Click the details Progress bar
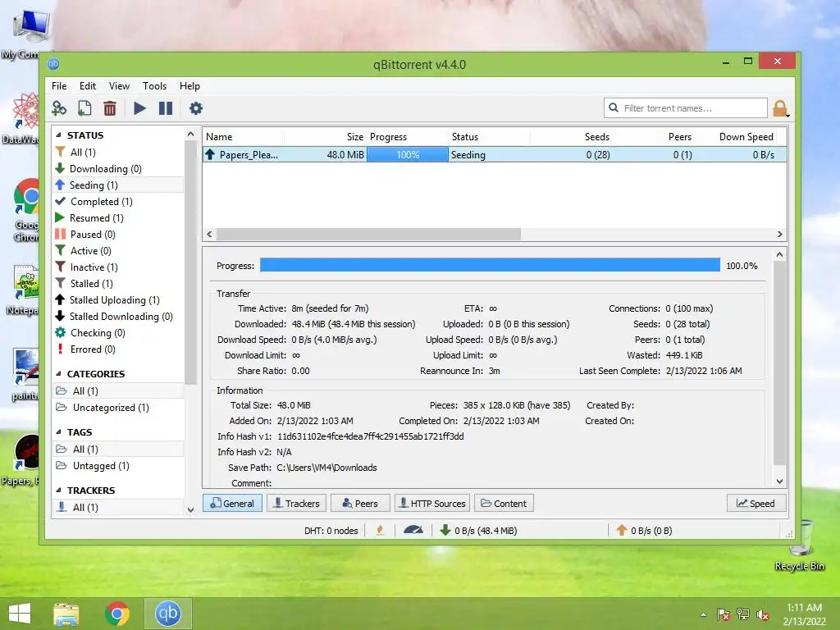840x630 pixels. pyautogui.click(x=490, y=265)
